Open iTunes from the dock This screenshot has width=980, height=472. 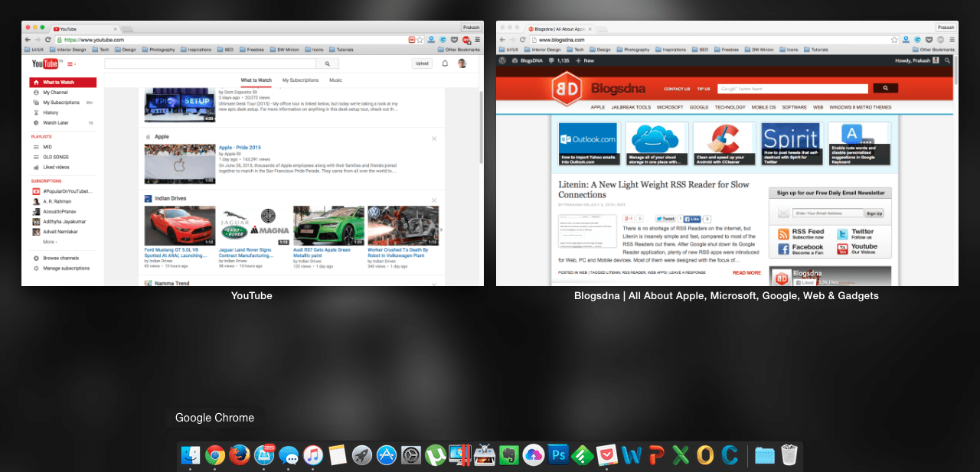pyautogui.click(x=312, y=455)
